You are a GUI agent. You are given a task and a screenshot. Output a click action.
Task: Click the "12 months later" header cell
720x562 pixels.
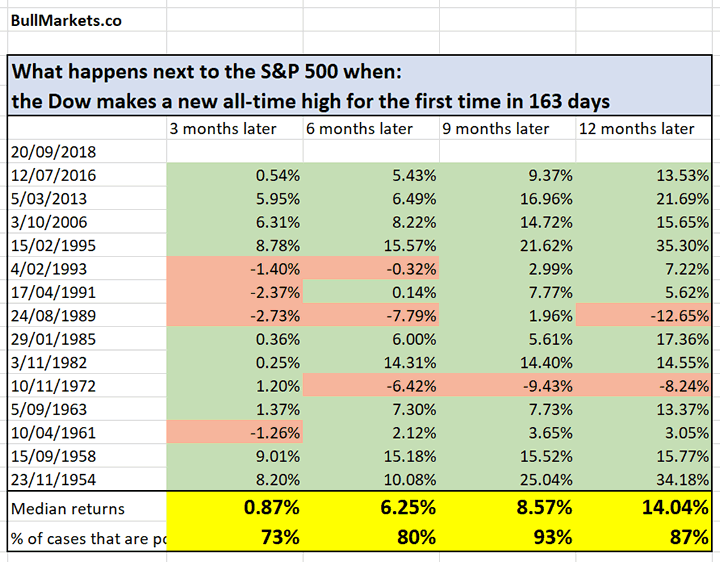pyautogui.click(x=635, y=128)
